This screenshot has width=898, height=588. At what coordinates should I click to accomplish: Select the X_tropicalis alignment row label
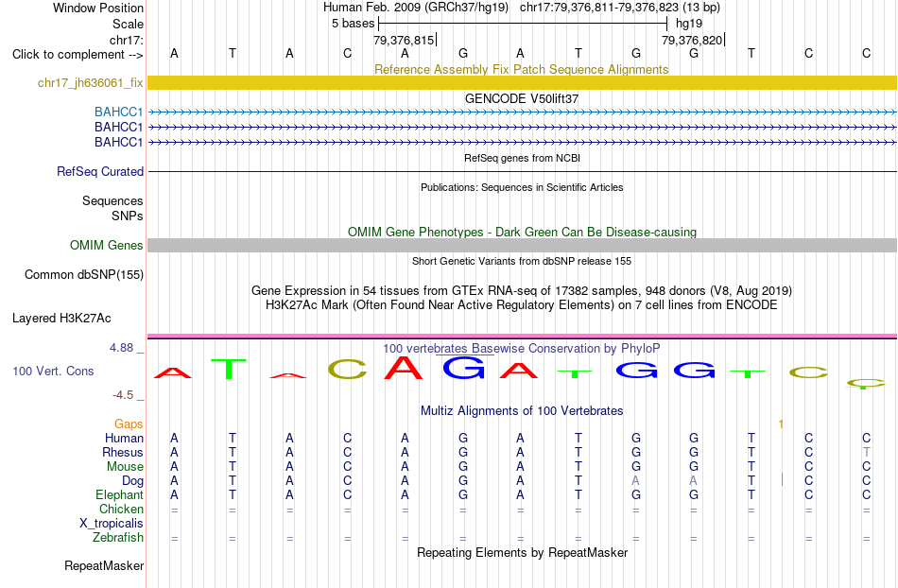coord(112,524)
